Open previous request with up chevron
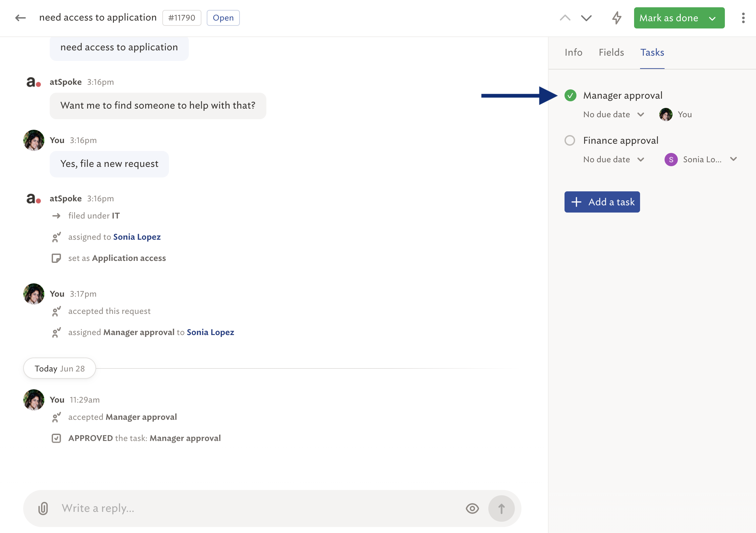The width and height of the screenshot is (756, 533). 565,18
